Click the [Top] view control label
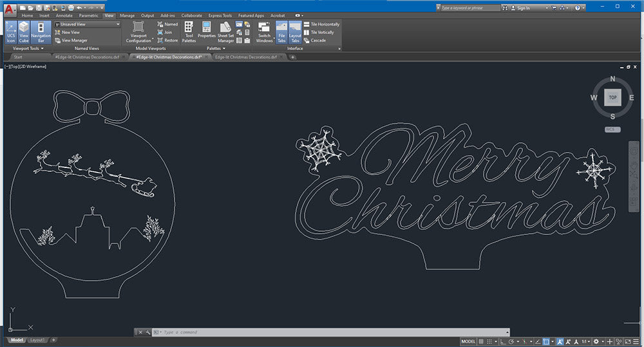The image size is (644, 347). coord(14,66)
